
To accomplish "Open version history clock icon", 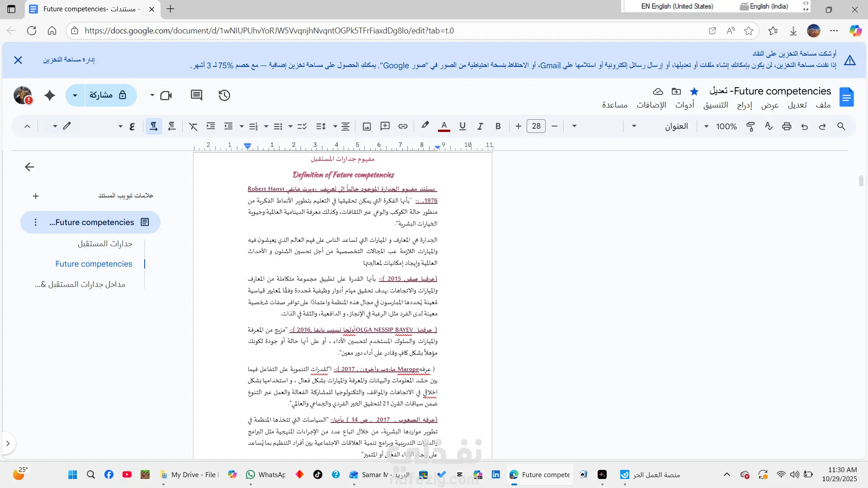I will pyautogui.click(x=224, y=95).
